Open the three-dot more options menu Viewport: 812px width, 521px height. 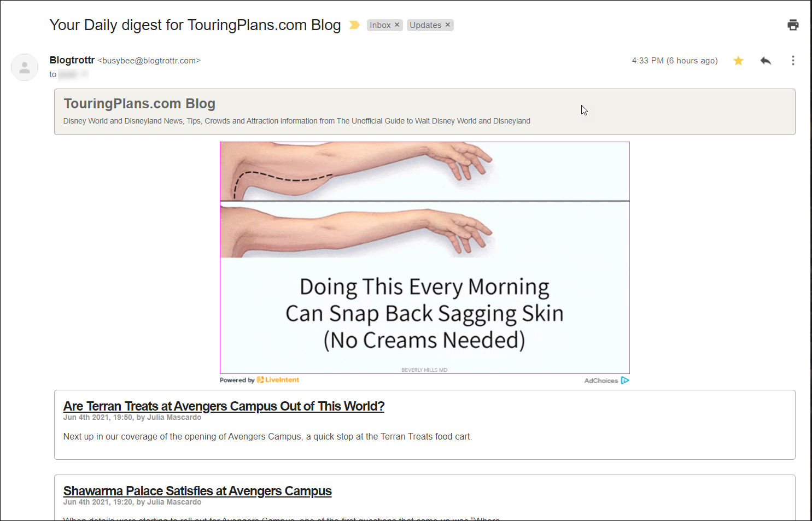[793, 61]
